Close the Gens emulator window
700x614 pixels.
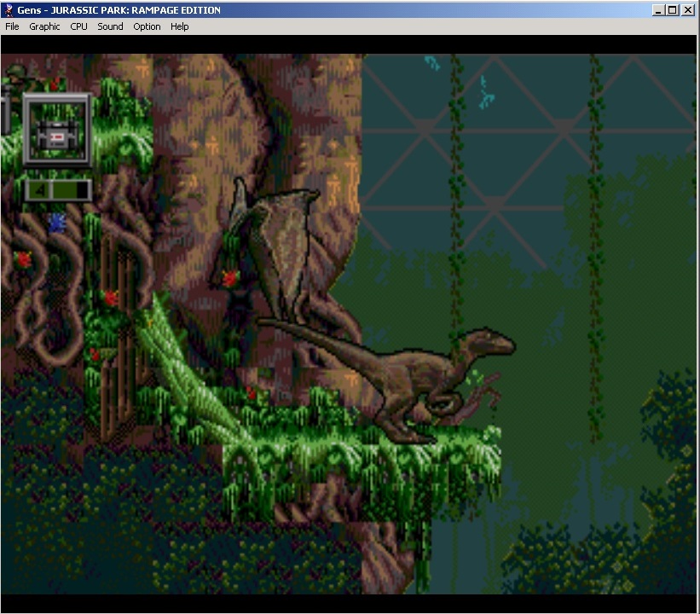point(688,10)
